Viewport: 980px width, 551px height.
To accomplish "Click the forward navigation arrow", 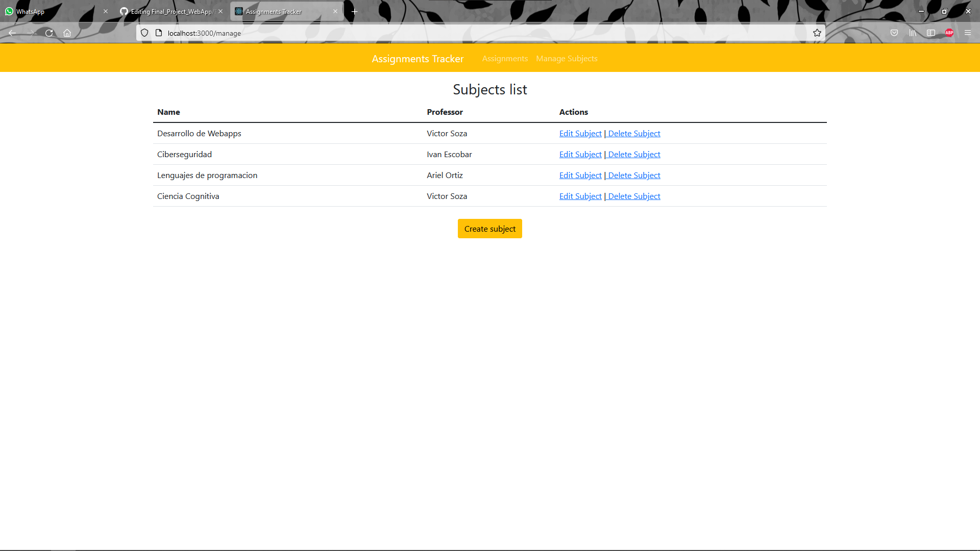I will point(31,33).
